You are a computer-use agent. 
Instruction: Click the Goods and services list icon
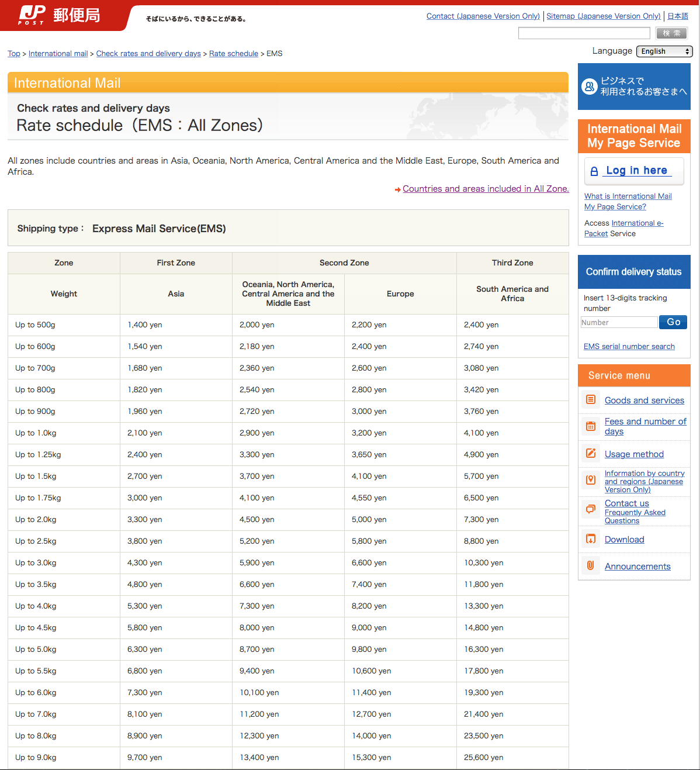pos(591,400)
